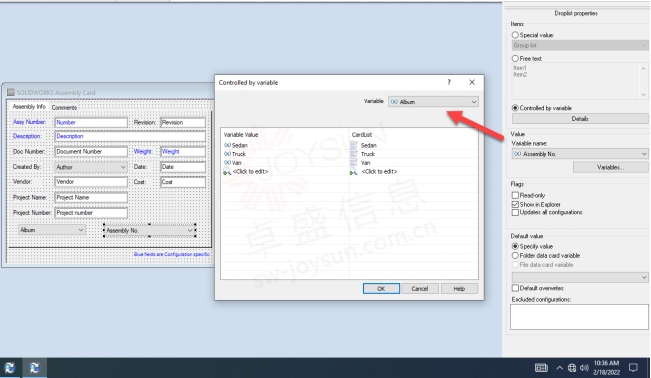Click the network globe tray icon
This screenshot has width=651, height=378.
pyautogui.click(x=572, y=368)
